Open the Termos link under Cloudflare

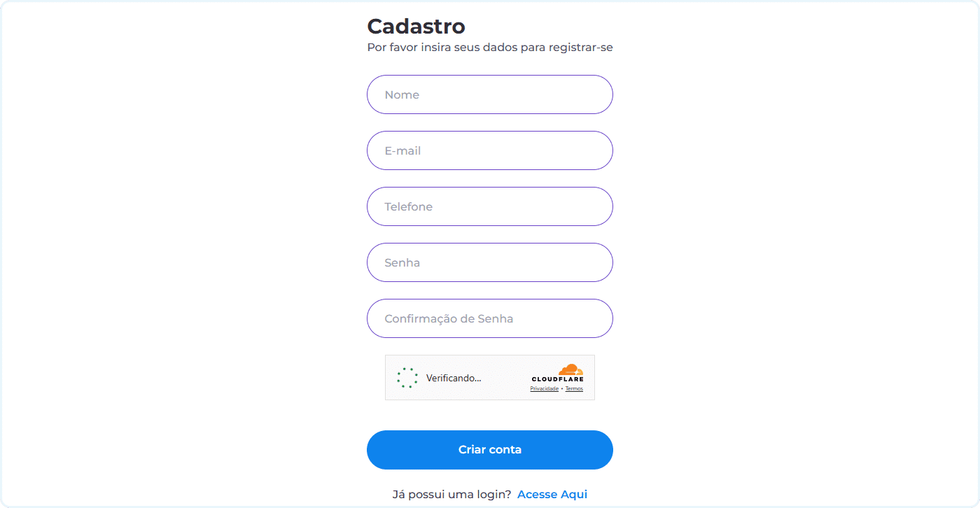point(574,388)
